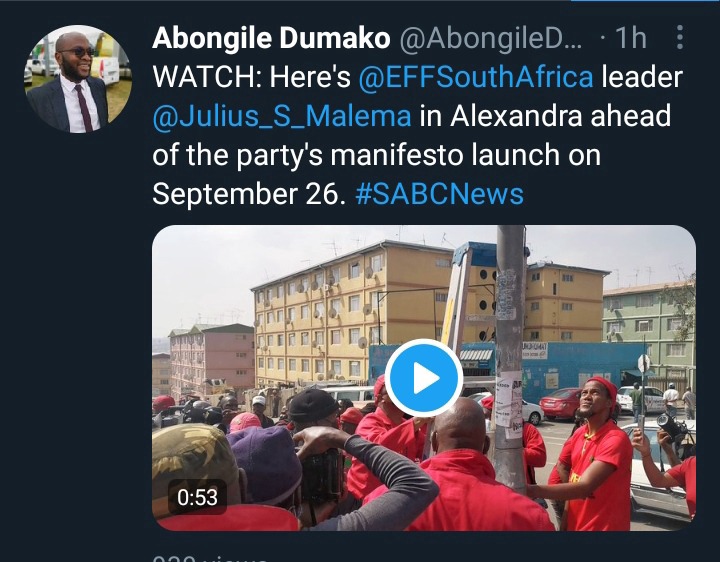Select the @AbongileD... username handle
The image size is (720, 562).
click(491, 38)
